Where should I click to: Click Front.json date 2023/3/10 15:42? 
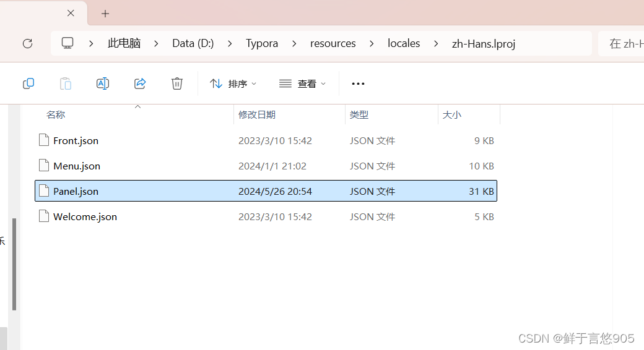[275, 141]
